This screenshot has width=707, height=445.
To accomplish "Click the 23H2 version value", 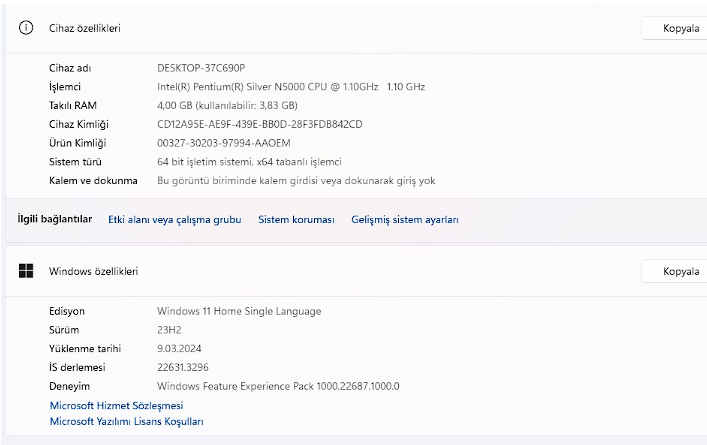I will [x=169, y=330].
